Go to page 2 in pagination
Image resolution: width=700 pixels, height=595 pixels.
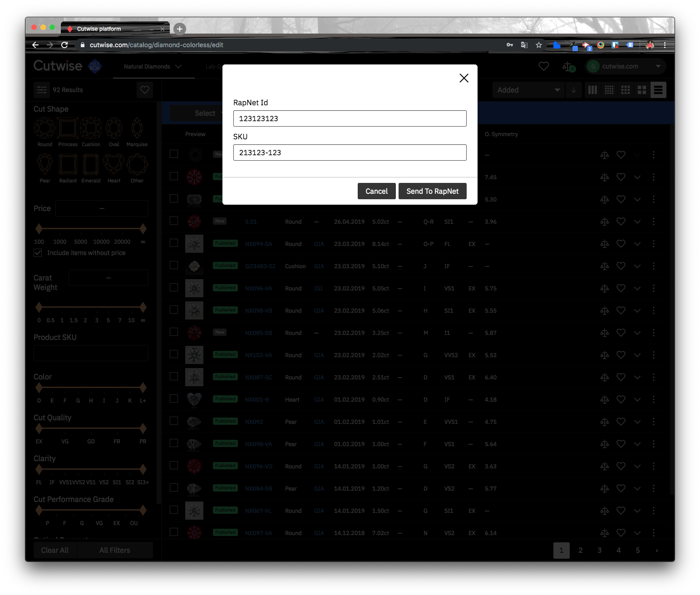point(581,551)
